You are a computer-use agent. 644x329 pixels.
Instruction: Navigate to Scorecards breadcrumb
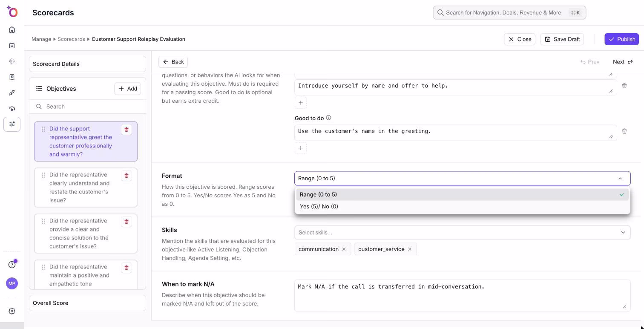click(x=71, y=39)
